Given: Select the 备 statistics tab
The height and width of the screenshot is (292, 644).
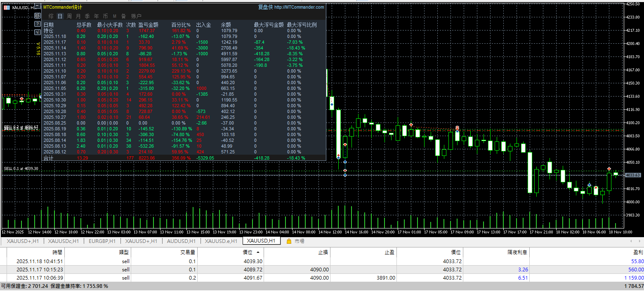Looking at the screenshot, I should pyautogui.click(x=123, y=16).
